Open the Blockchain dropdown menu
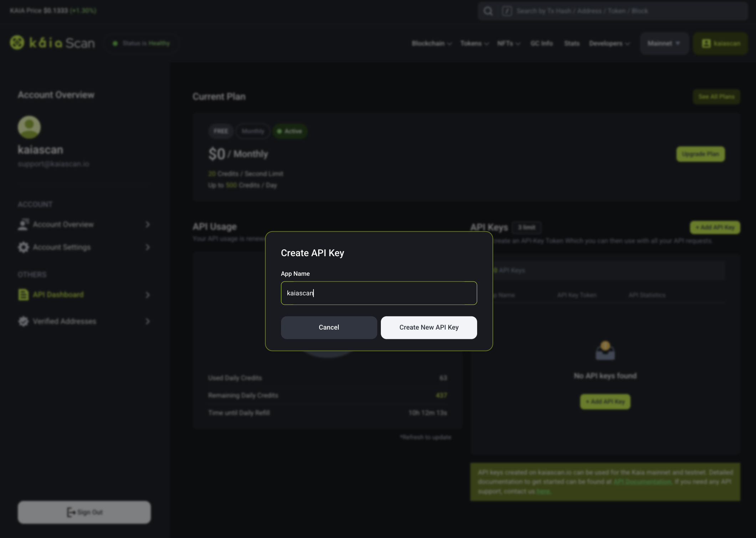 point(431,43)
